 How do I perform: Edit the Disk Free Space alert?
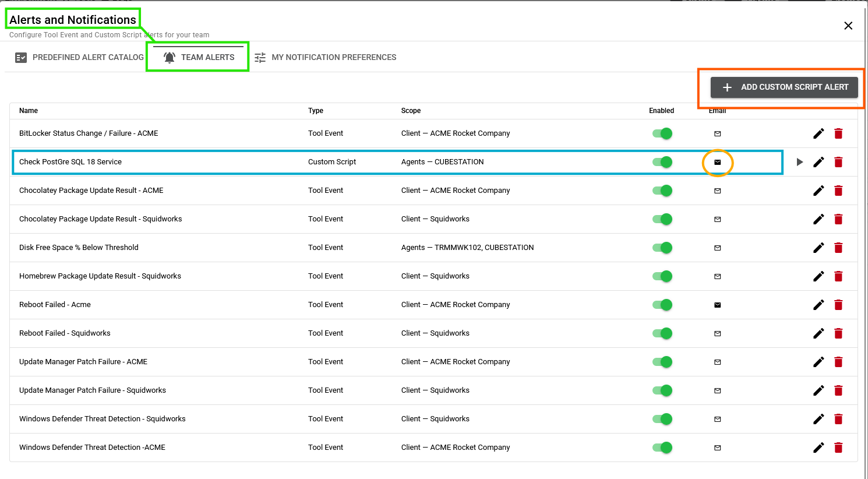tap(818, 248)
